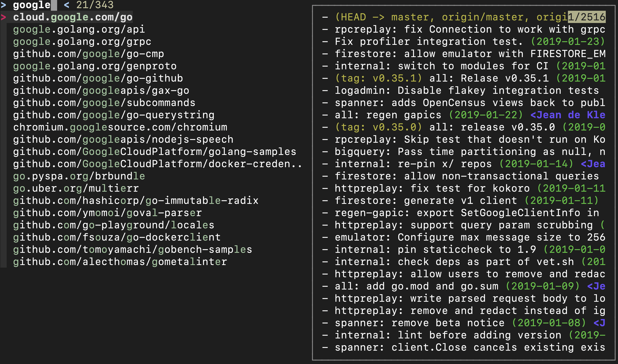Pick google.golang.org/genproto result

[x=95, y=66]
